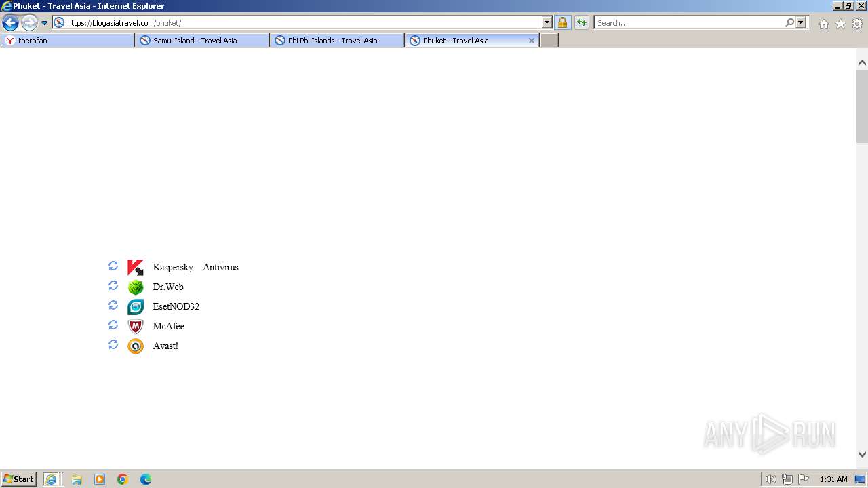Click Internet Explorer taskbar icon
This screenshot has width=868, height=488.
53,479
